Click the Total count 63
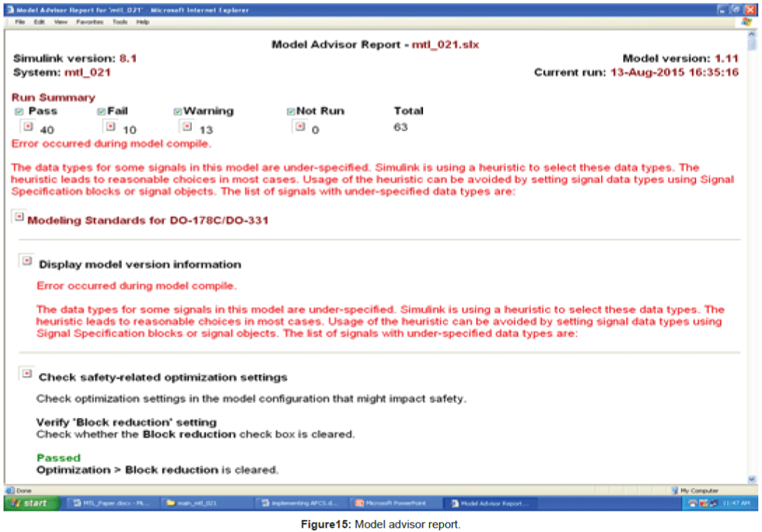762x532 pixels. (400, 128)
